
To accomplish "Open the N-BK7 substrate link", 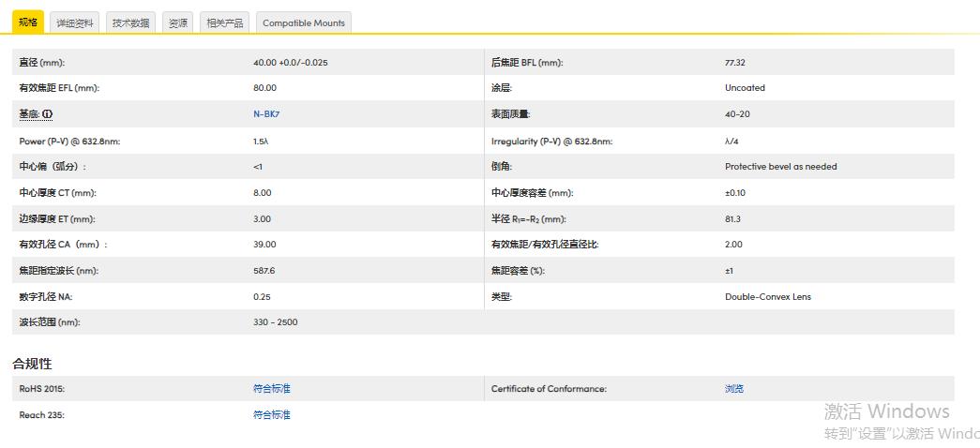I will (266, 114).
